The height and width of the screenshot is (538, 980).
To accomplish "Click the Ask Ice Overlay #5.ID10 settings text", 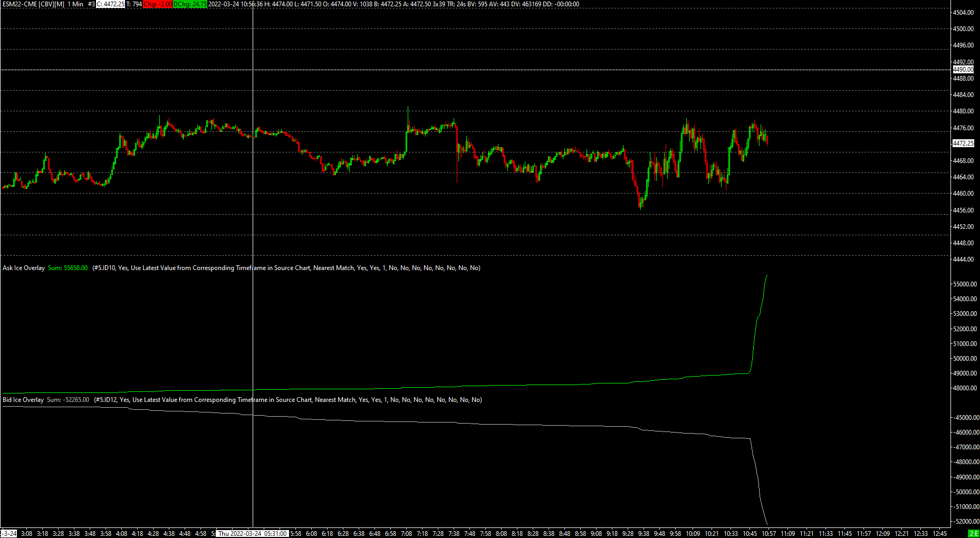I will coord(286,268).
